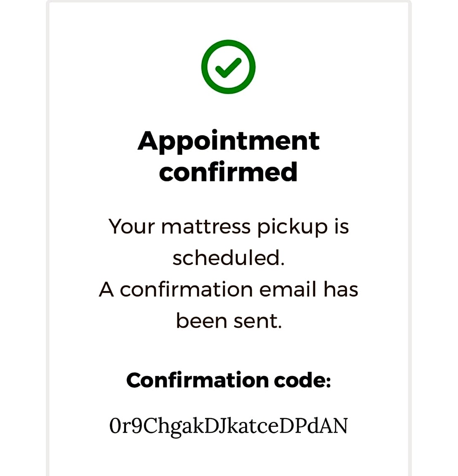Click the "0r9" start of the code
Image resolution: width=458 pixels, height=476 pixels.
(122, 426)
